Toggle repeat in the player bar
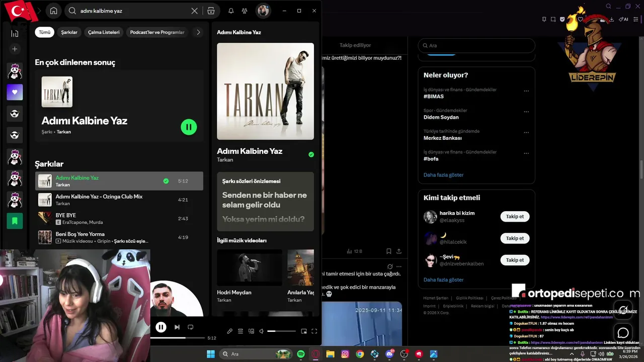This screenshot has height=362, width=644. point(190,327)
